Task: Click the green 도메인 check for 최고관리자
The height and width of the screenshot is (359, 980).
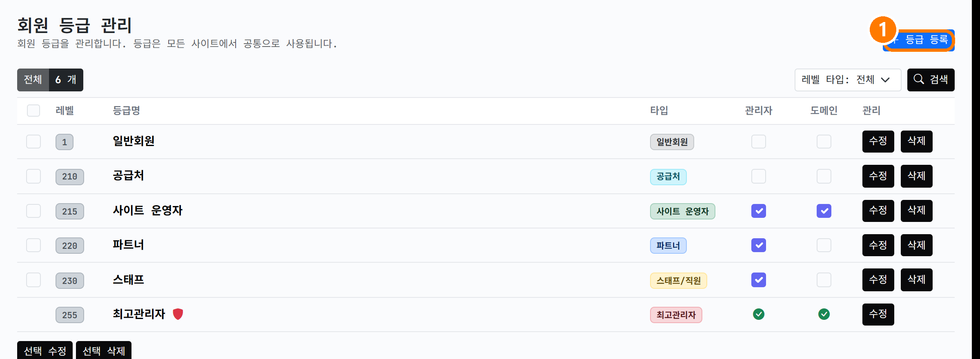Action: (x=824, y=314)
